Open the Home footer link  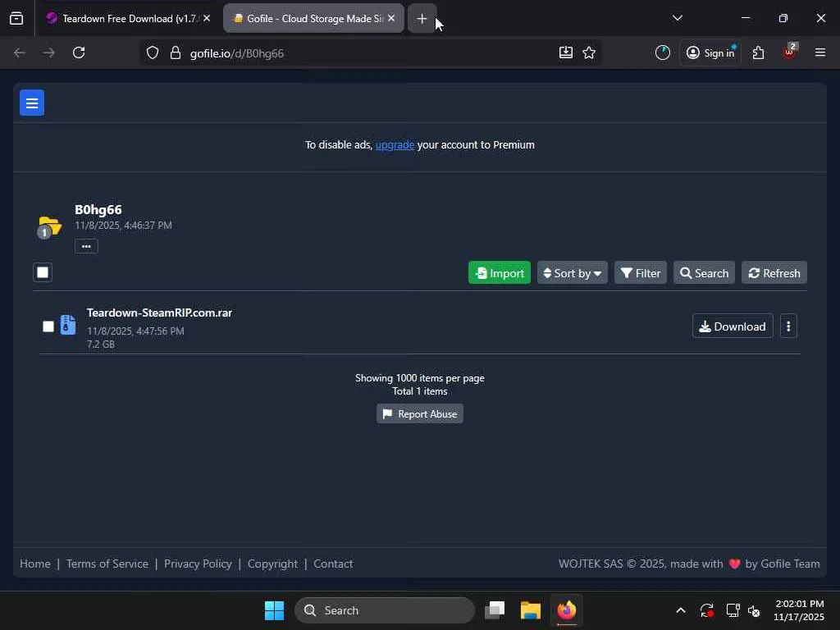(34, 564)
